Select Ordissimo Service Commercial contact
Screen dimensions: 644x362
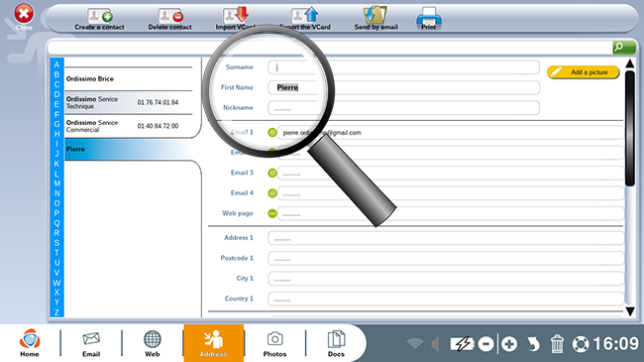[x=129, y=126]
